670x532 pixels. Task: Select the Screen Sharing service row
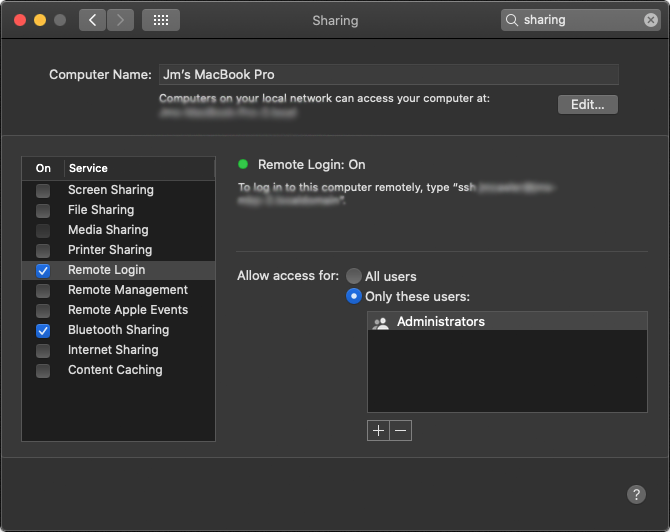pos(118,190)
